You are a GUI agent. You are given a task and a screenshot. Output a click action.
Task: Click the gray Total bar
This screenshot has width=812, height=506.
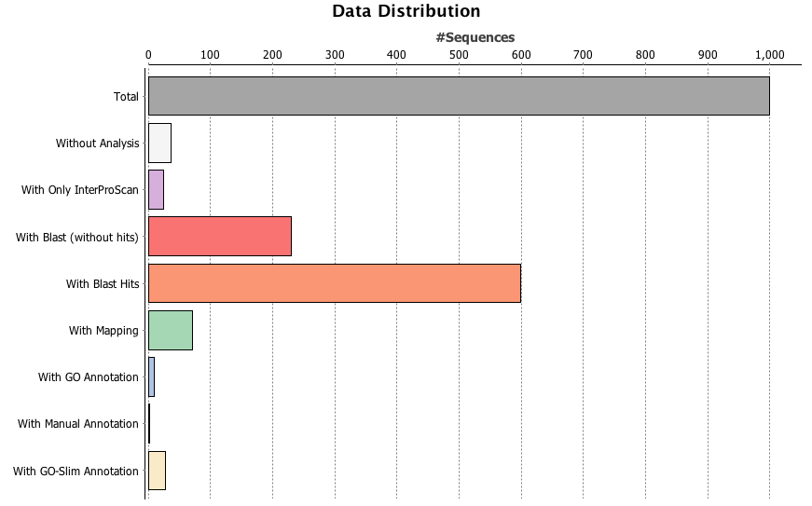(x=459, y=96)
